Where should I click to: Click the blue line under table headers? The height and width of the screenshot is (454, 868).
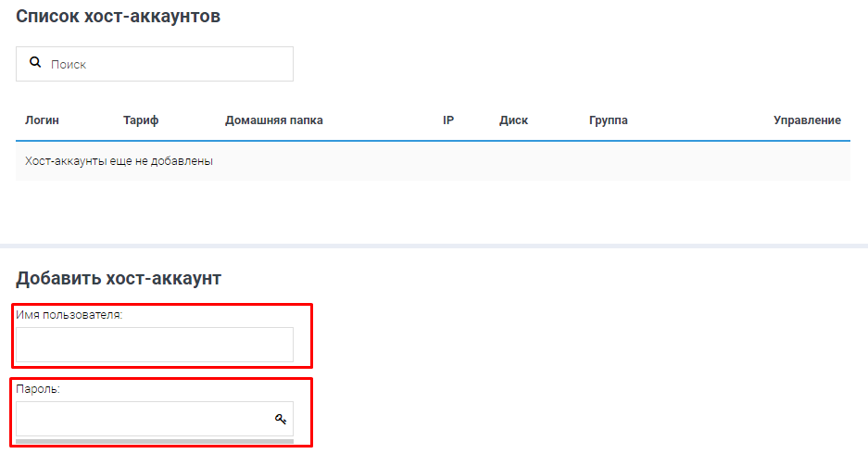433,141
